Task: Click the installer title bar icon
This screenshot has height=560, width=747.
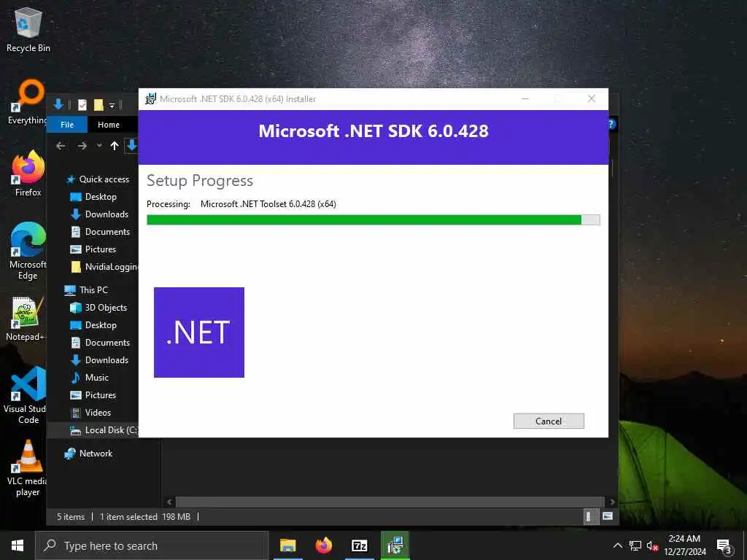Action: pyautogui.click(x=150, y=99)
